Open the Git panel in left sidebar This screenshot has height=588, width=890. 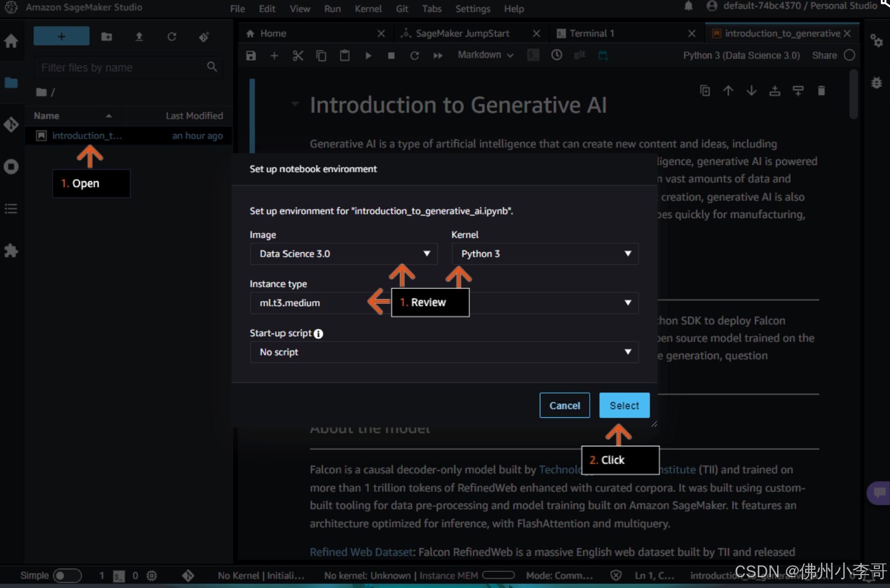(x=11, y=125)
